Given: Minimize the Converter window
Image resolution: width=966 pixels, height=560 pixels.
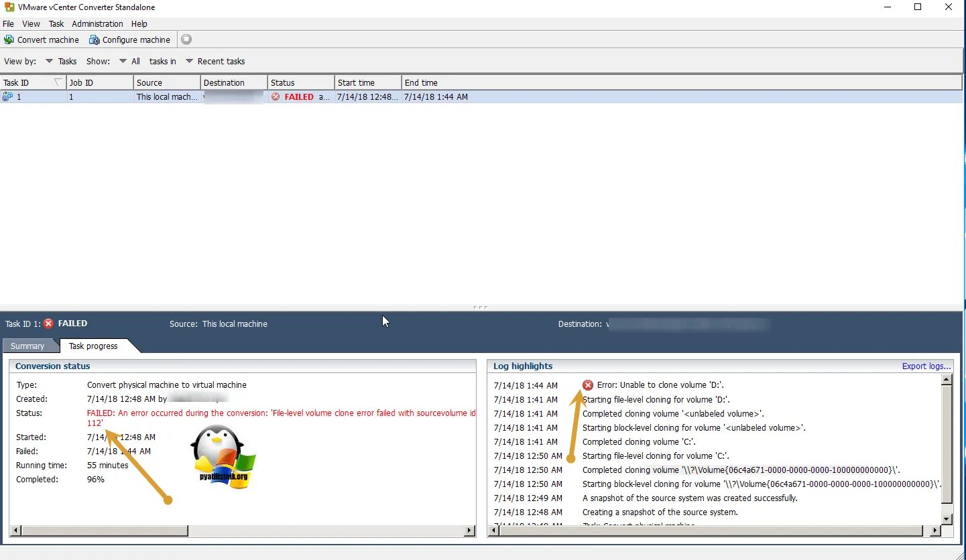Looking at the screenshot, I should pos(887,7).
